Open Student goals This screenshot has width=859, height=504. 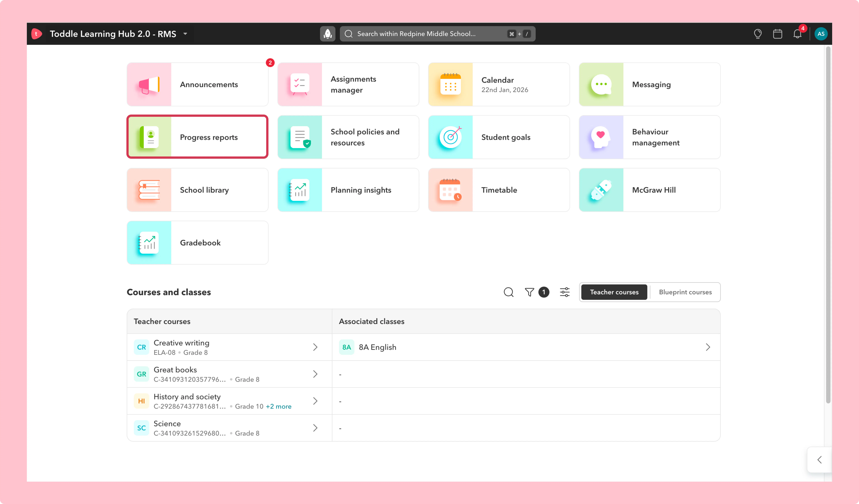pos(499,137)
